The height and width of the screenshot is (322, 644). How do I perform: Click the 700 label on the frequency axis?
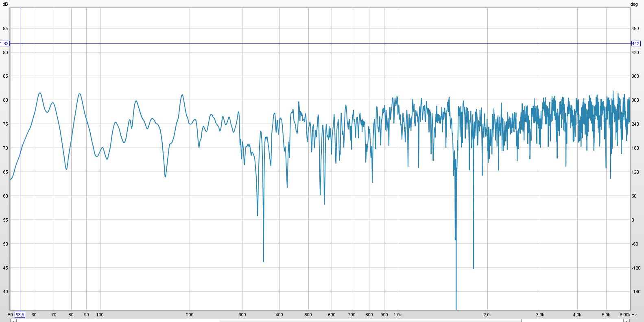(x=352, y=315)
